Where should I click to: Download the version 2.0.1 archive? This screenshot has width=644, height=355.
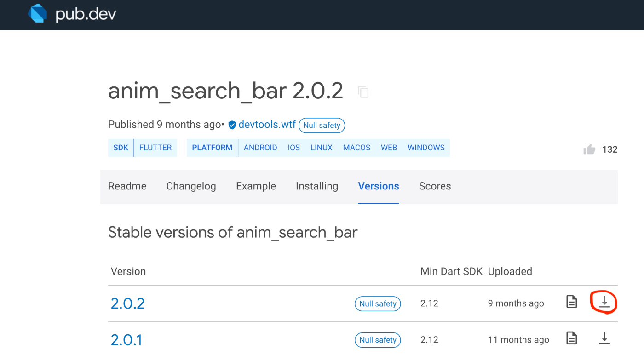604,338
